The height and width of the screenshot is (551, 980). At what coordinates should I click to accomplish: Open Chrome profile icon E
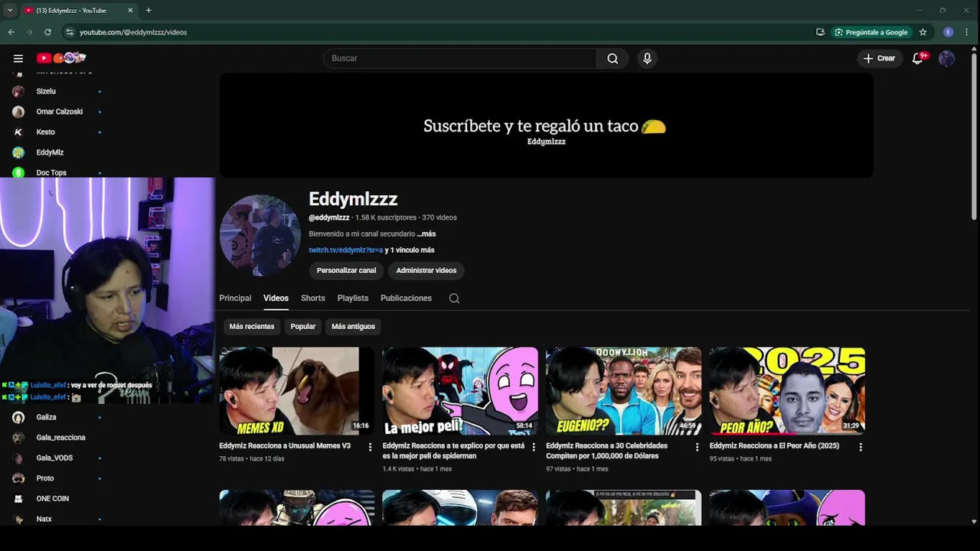click(949, 32)
